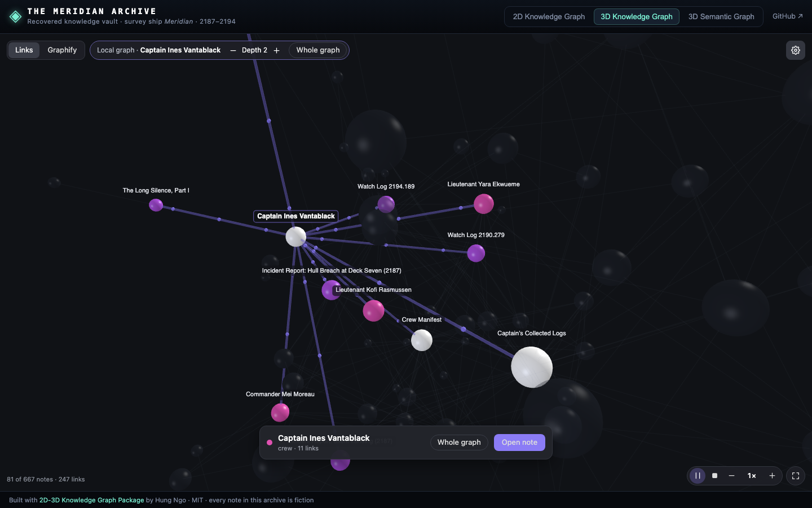Click the pink crew color dot in the info card
The image size is (812, 508).
coord(270,443)
